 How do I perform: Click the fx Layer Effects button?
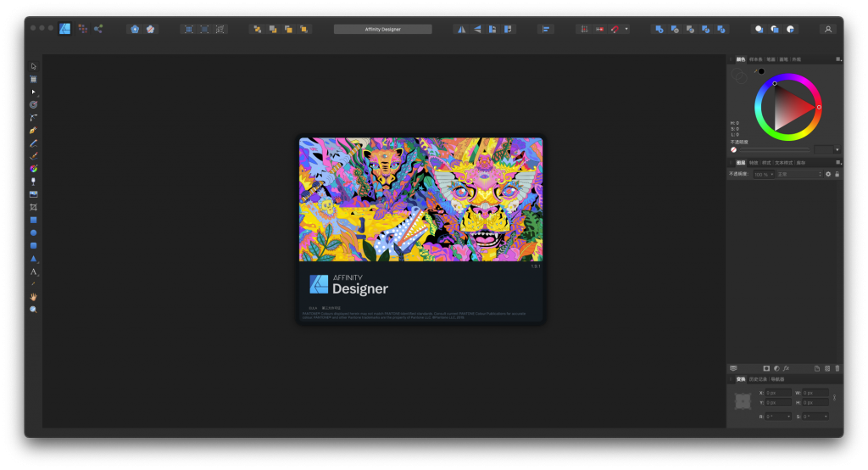click(786, 368)
